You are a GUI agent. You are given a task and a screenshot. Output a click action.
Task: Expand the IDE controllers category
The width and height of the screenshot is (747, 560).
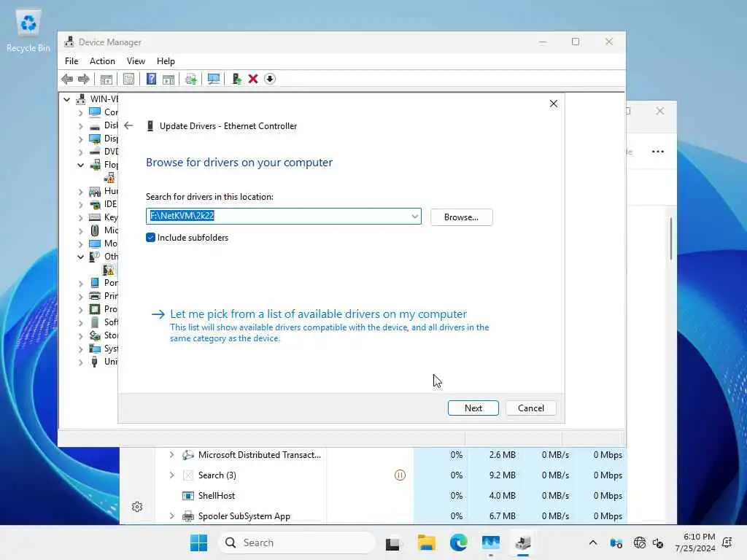click(x=80, y=205)
